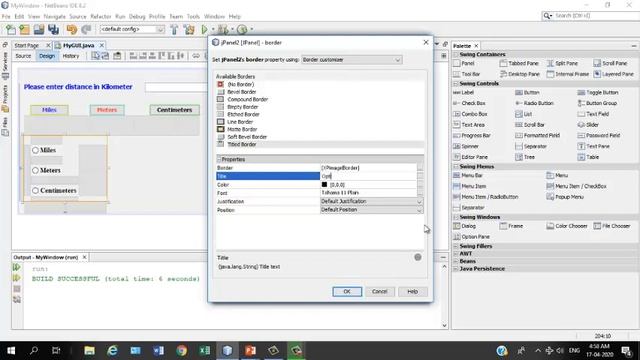This screenshot has height=360, width=640.
Task: Click the Redo toolbar icon
Action: [x=86, y=29]
